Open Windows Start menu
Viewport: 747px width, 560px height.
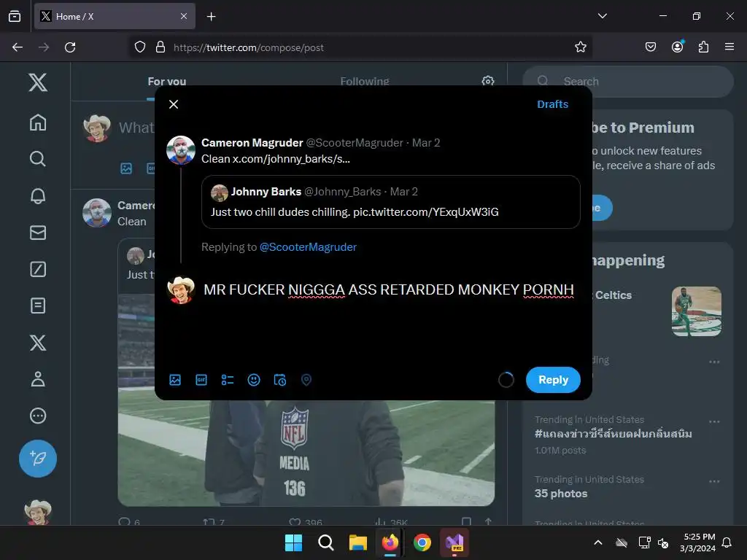tap(293, 542)
